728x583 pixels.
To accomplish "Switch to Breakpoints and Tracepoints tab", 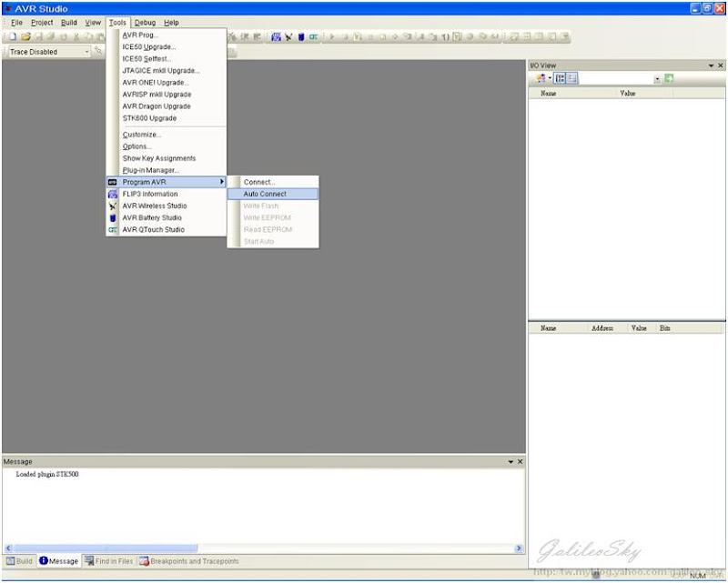I will [x=189, y=561].
